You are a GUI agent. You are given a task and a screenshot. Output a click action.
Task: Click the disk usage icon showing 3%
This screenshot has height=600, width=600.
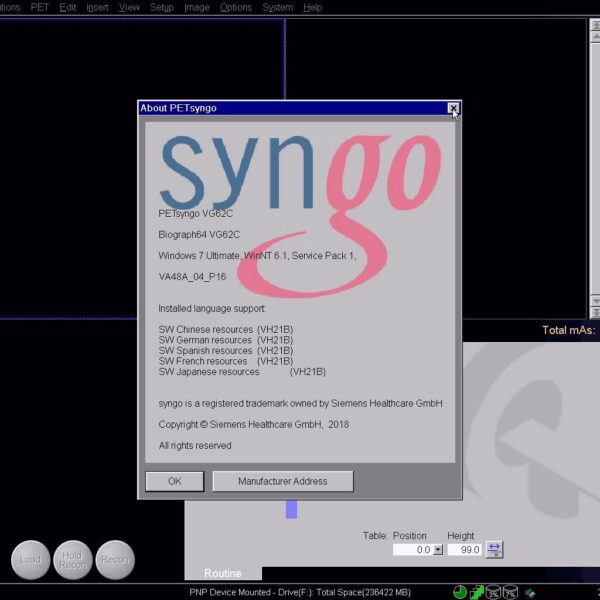[x=493, y=592]
